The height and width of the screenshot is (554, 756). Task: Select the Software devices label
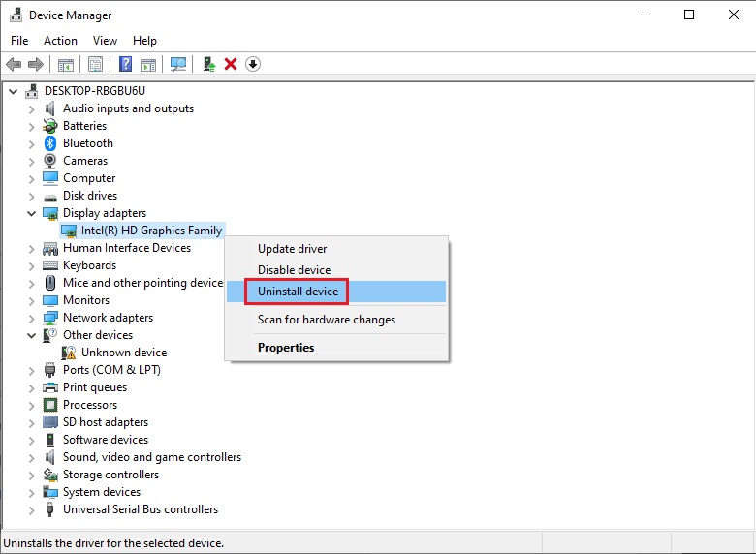(x=106, y=440)
